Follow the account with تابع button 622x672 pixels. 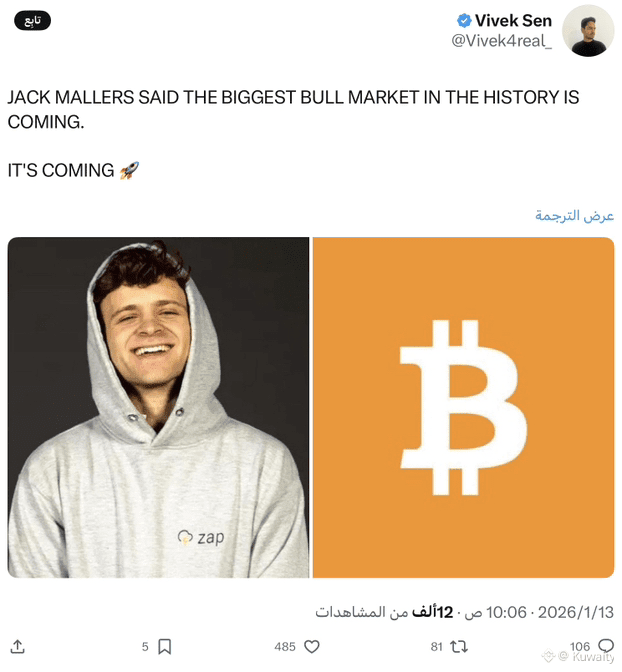(x=33, y=21)
